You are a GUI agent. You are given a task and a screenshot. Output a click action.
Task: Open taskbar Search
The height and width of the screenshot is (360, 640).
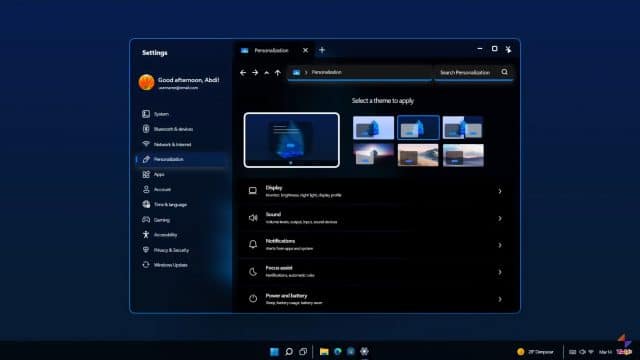289,351
